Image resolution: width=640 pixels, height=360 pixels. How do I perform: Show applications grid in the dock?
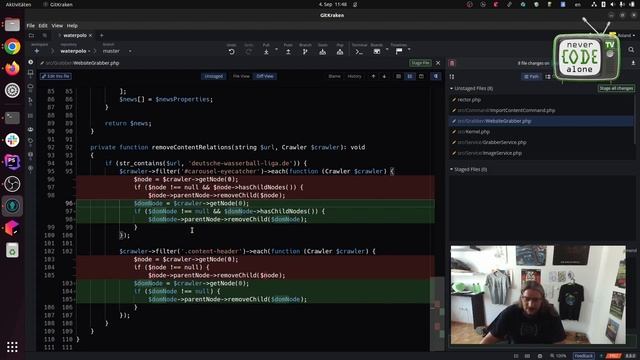coord(12,347)
